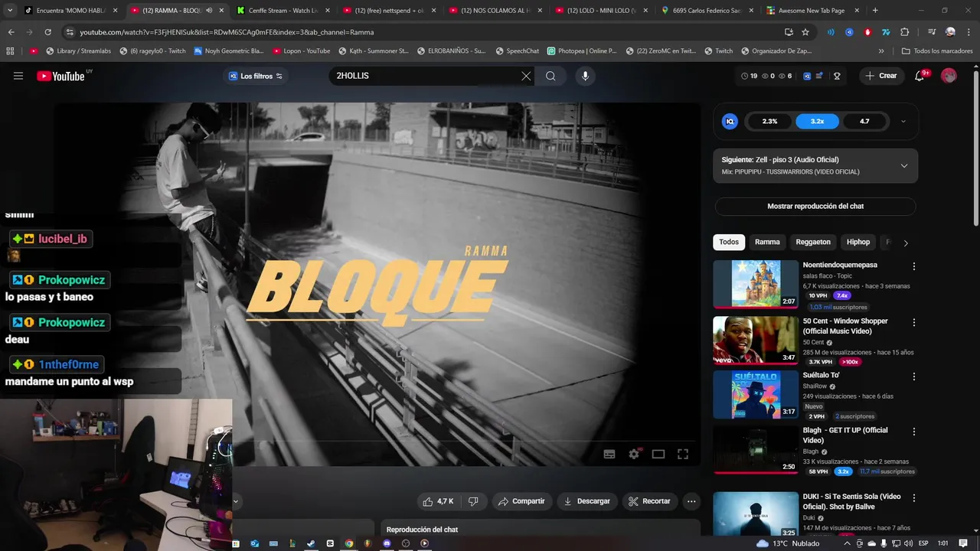Go back in browser history
Viewport: 980px width, 551px height.
(x=11, y=32)
